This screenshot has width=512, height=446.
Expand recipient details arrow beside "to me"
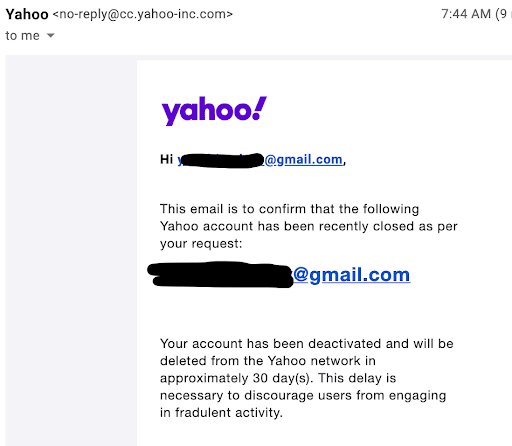click(x=50, y=35)
